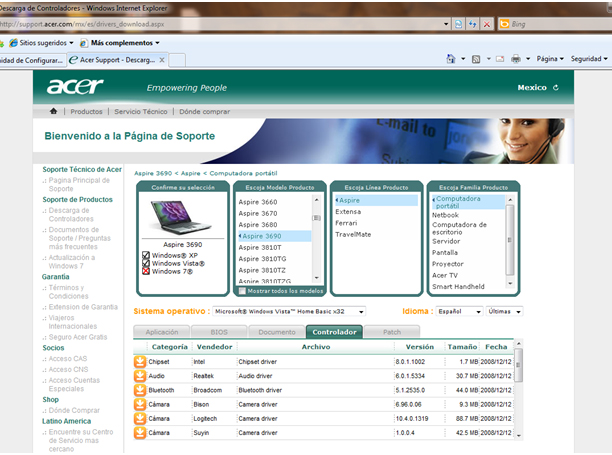Download the Bison Camera driver via its icon

click(140, 404)
